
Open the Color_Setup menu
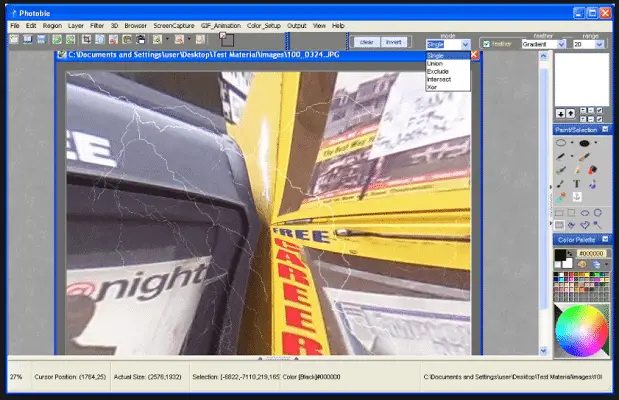(264, 26)
